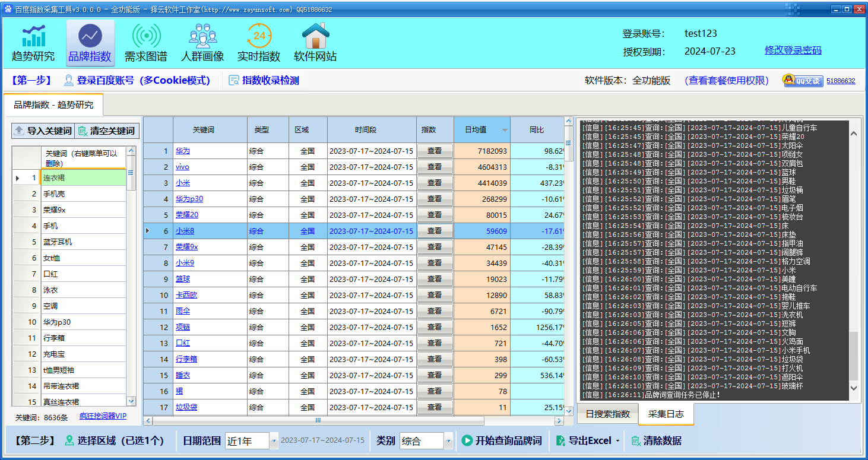
Task: Click 选择区域 region selector
Action: pyautogui.click(x=114, y=441)
